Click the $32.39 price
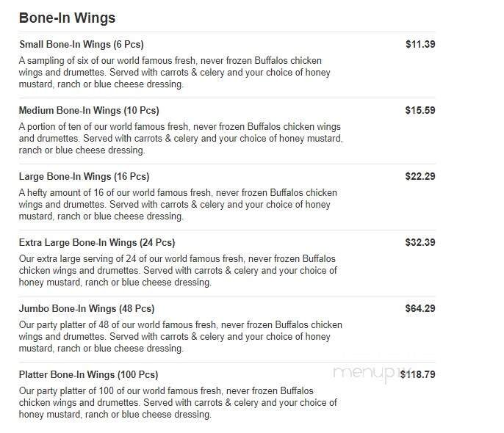 pos(420,242)
